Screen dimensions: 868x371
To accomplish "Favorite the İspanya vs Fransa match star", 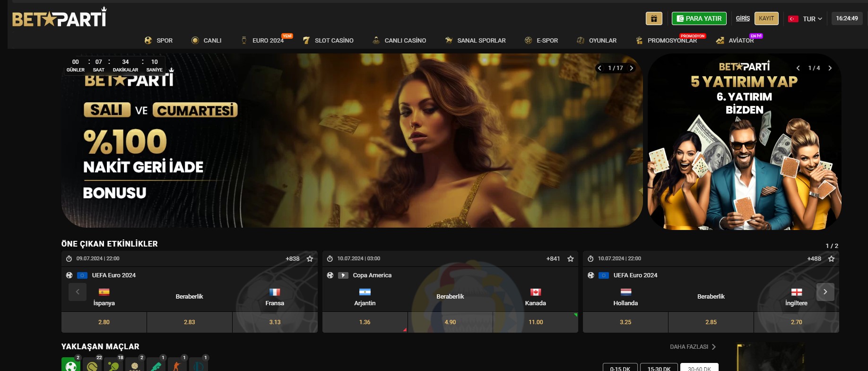I will (x=310, y=259).
